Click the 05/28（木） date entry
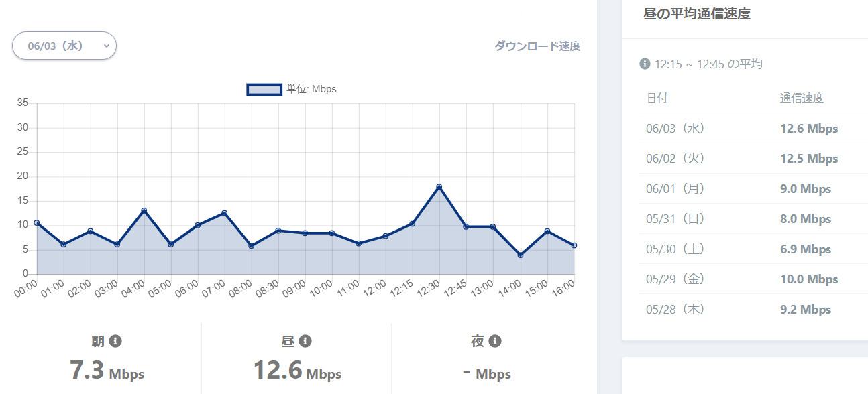Viewport: 868px width, 394px height. click(675, 310)
